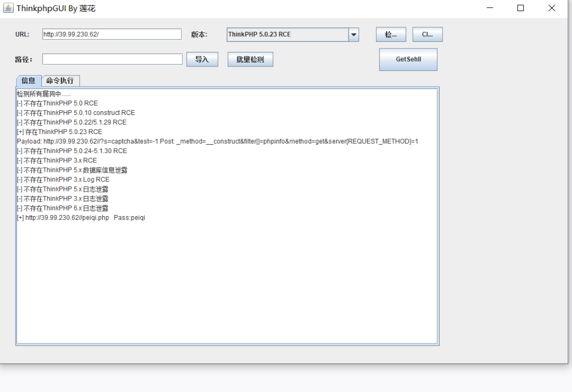The image size is (572, 392).
Task: Select the ThinkPHP 5.0.23 RCE combo box
Action: coord(287,35)
